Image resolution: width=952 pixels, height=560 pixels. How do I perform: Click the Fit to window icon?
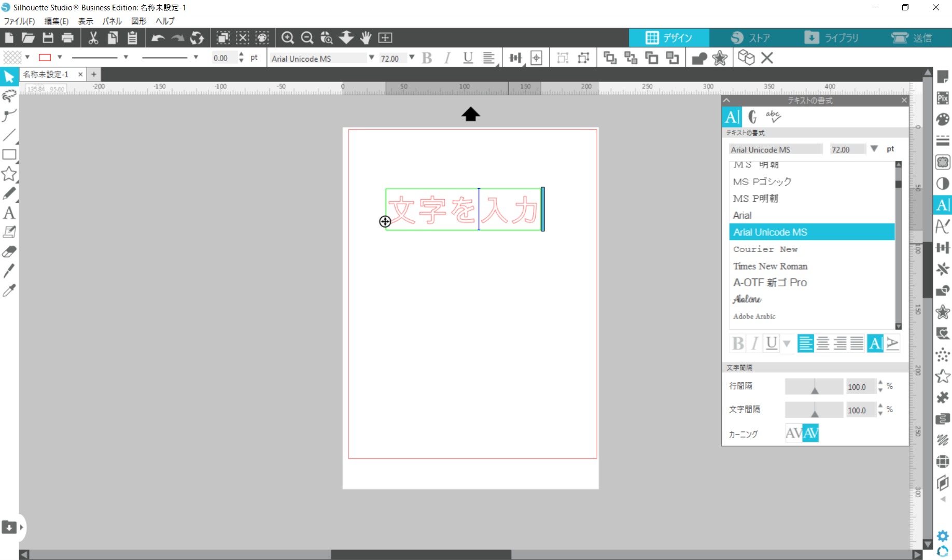[x=385, y=38]
